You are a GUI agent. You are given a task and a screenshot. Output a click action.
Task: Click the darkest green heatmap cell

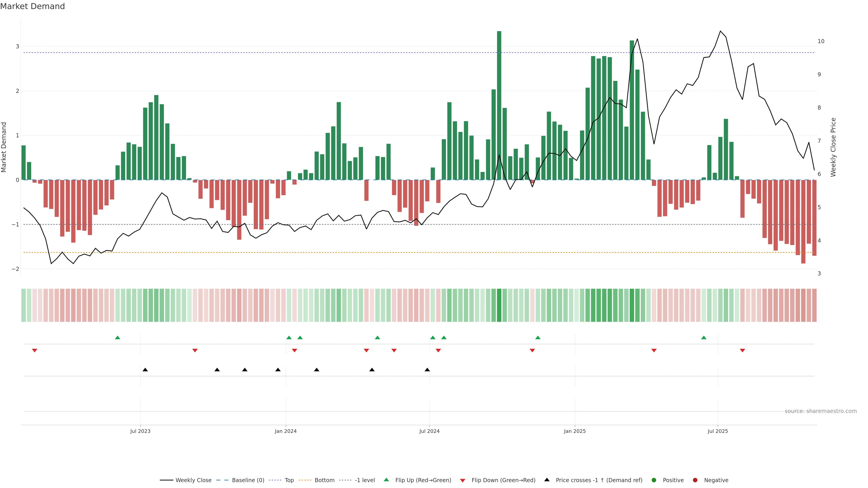coord(499,305)
